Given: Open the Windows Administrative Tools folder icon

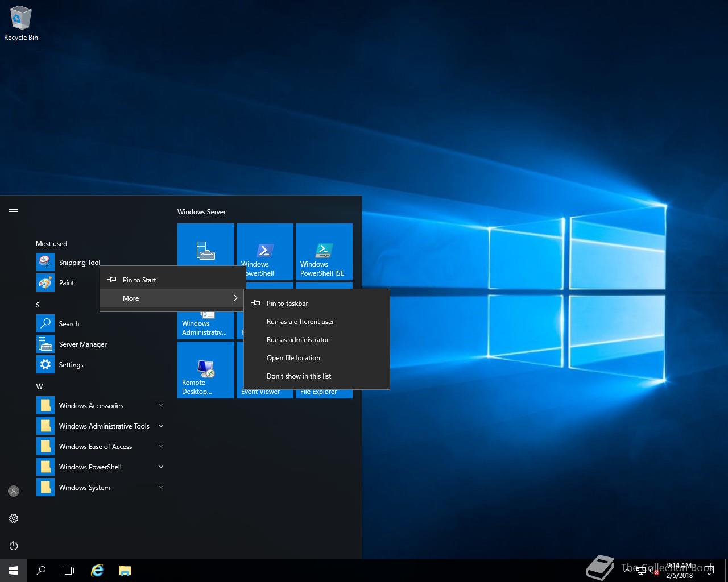Looking at the screenshot, I should point(45,426).
